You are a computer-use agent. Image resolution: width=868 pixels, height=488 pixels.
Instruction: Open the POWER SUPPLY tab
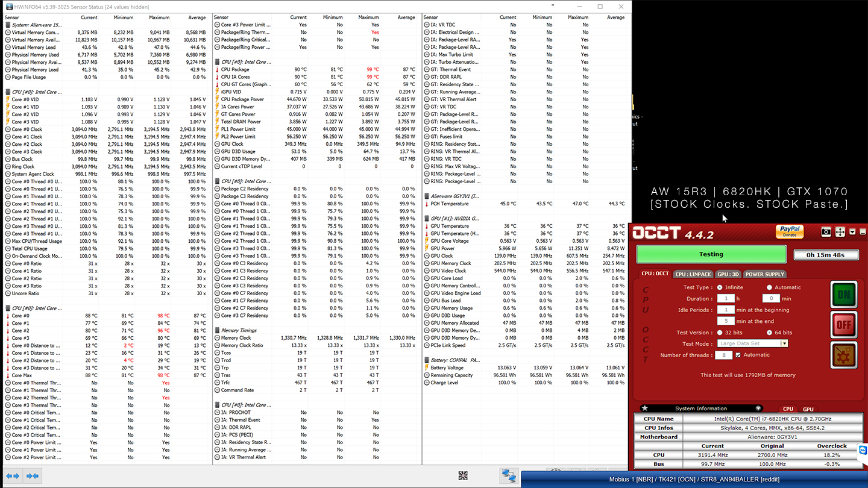765,274
